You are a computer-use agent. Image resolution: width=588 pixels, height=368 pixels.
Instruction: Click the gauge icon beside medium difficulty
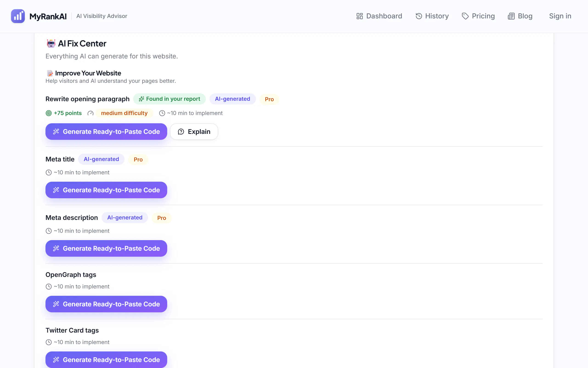point(90,113)
